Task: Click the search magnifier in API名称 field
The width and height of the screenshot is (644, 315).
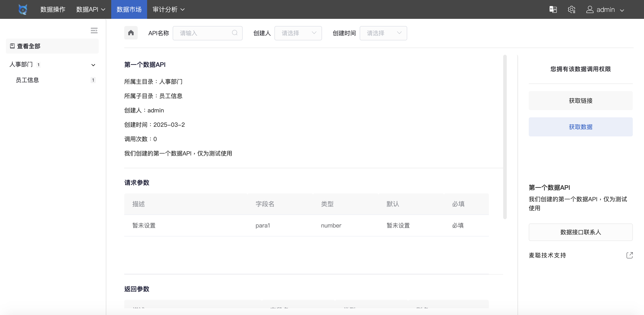Action: coord(235,33)
